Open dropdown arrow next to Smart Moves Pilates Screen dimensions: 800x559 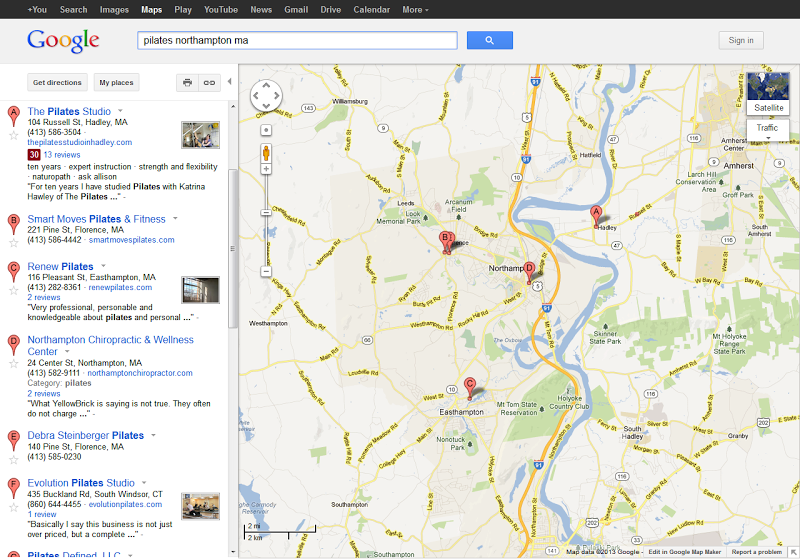coord(176,218)
